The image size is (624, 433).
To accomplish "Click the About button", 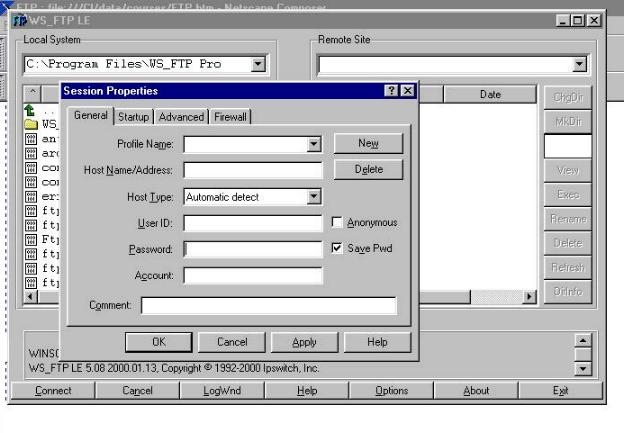I will (x=476, y=390).
